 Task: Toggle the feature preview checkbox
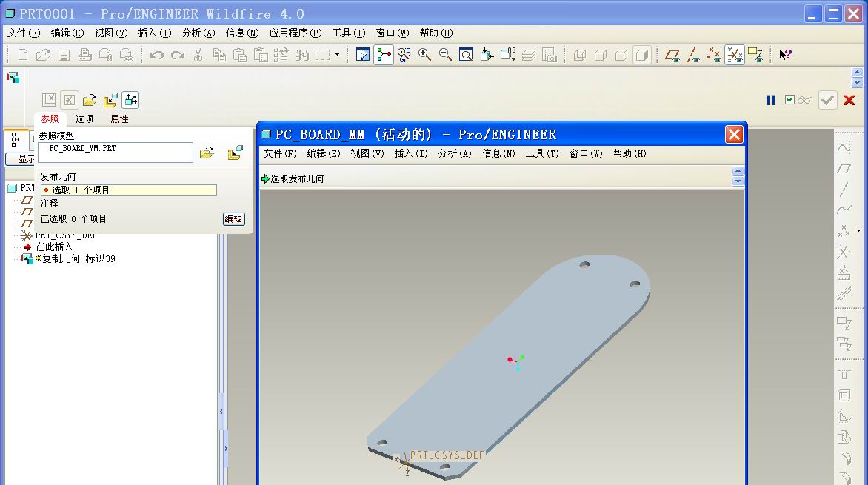(790, 100)
